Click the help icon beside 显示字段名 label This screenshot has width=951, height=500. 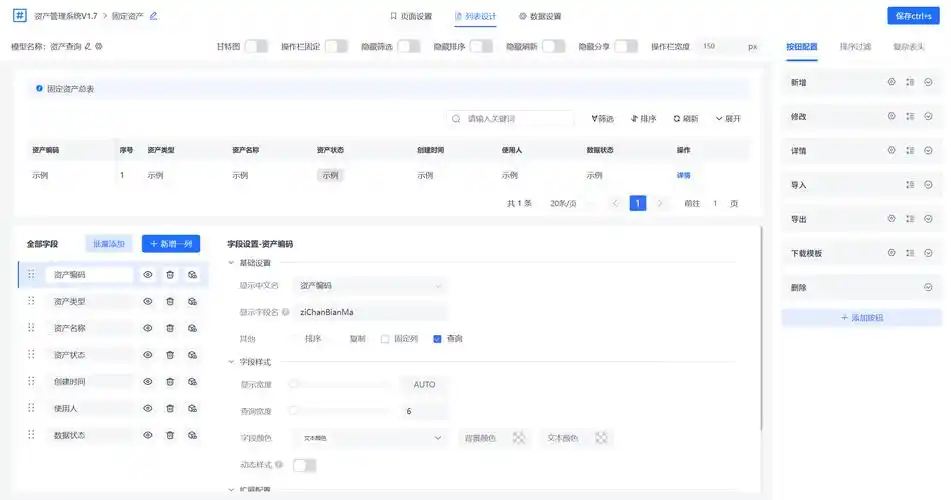pos(286,312)
